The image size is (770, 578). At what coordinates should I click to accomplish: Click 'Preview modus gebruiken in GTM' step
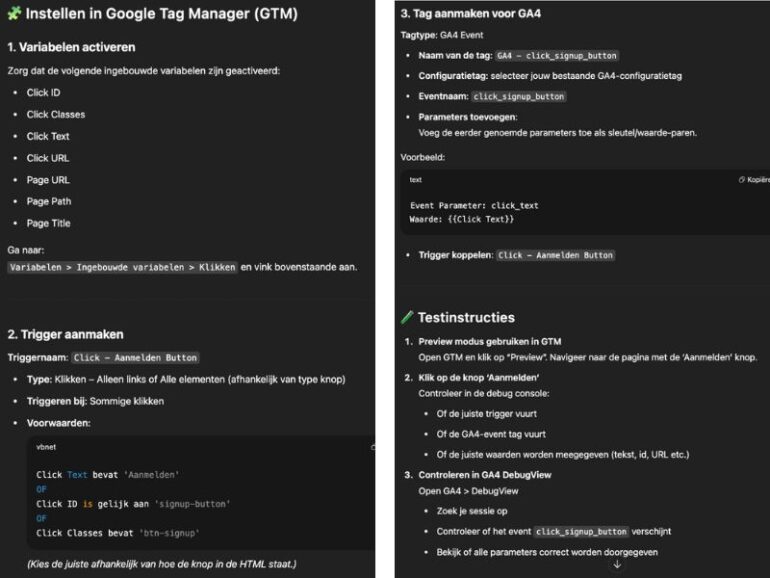[490, 341]
